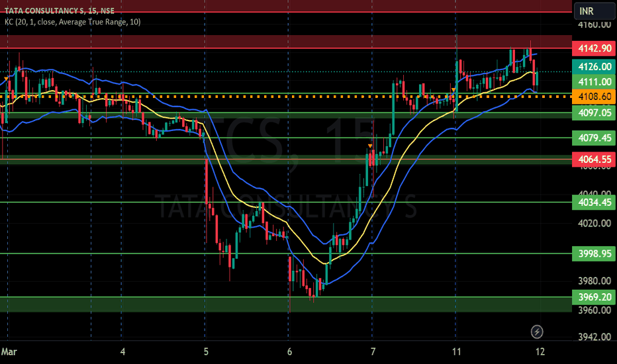Image resolution: width=617 pixels, height=364 pixels.
Task: Click date 4 on the time axis
Action: point(122,351)
